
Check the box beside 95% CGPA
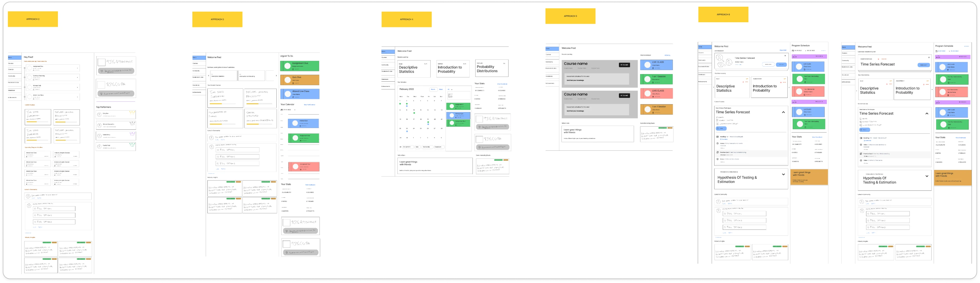[102, 85]
